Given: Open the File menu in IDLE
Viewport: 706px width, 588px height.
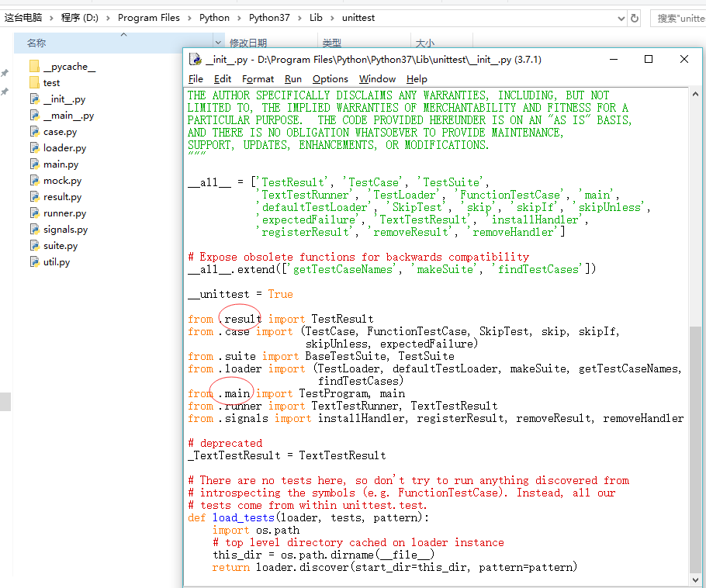Looking at the screenshot, I should coord(196,79).
